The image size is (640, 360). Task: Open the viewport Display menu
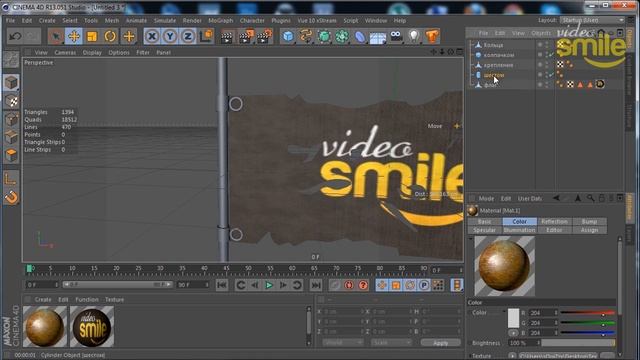click(x=92, y=53)
